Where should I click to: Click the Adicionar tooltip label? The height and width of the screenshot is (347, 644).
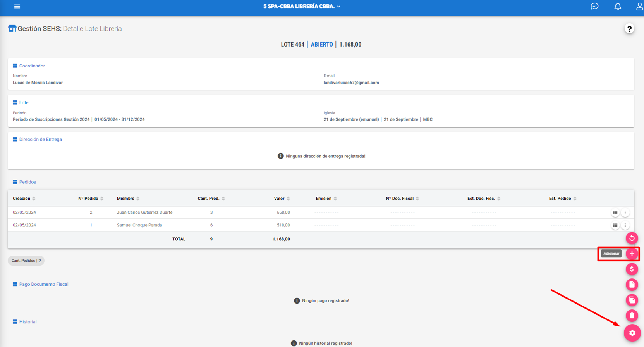tap(611, 254)
